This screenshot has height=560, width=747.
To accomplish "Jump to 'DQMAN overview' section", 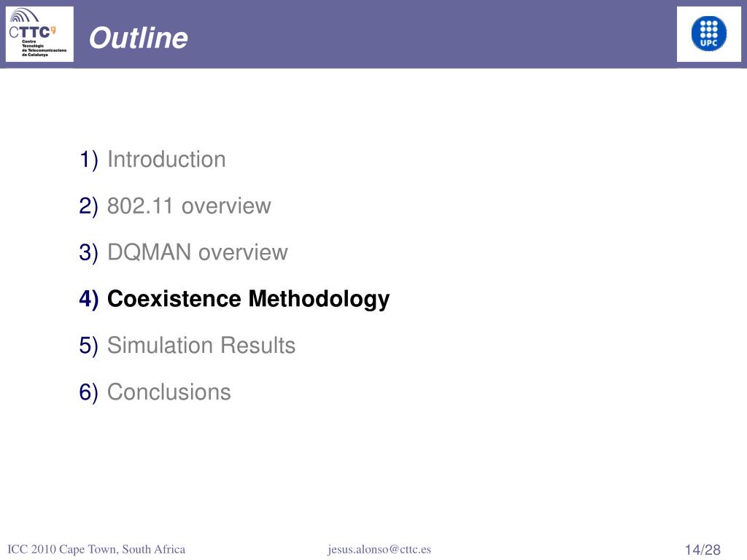I will [x=197, y=252].
